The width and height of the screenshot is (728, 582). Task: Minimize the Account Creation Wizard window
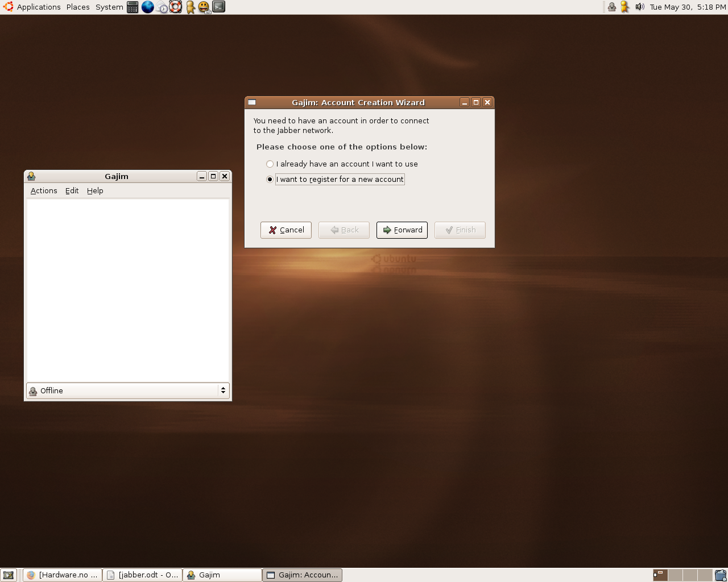coord(465,102)
